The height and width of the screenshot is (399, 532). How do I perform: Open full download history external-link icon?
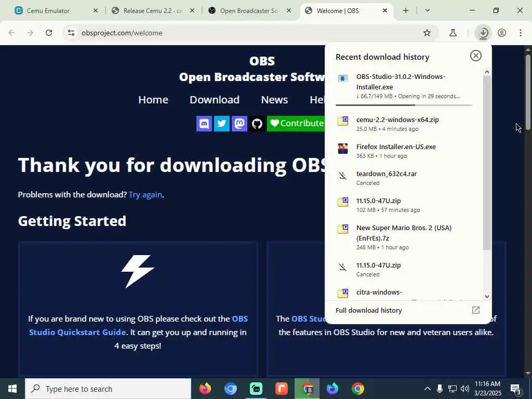476,310
